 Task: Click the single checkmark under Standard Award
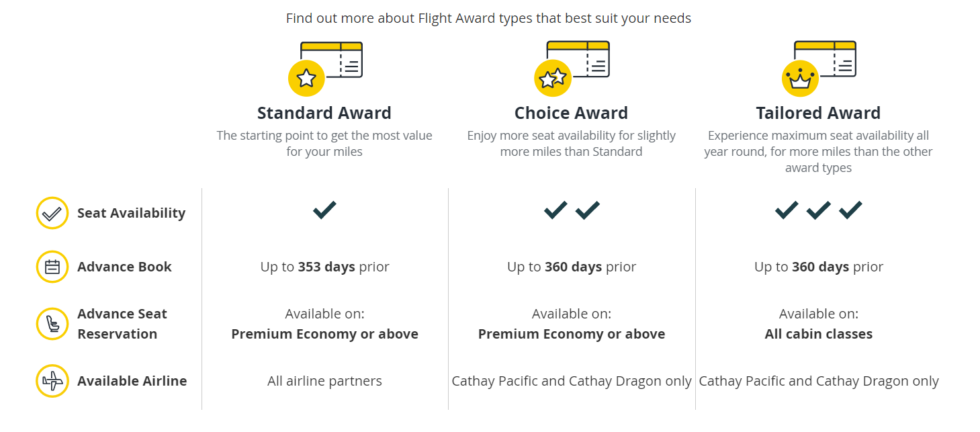324,210
